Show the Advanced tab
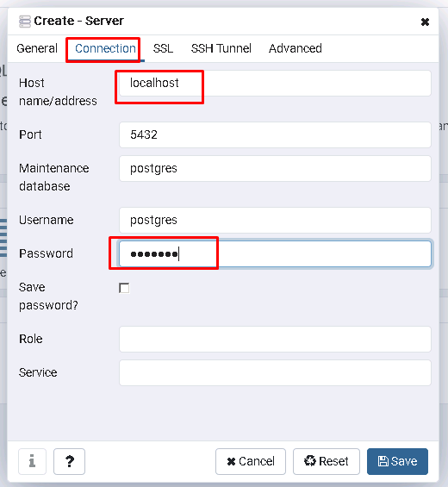The width and height of the screenshot is (448, 487). (295, 49)
